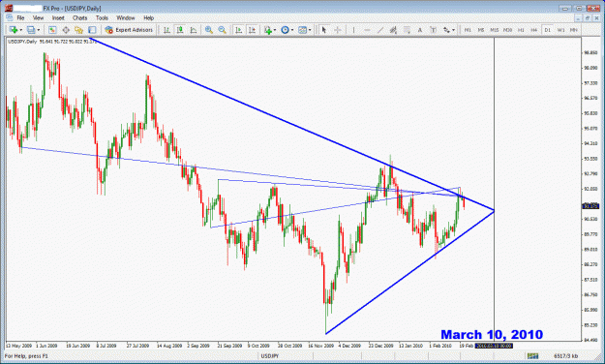This screenshot has width=605, height=364.
Task: Expand the Templates dropdown arrow
Action: click(310, 30)
